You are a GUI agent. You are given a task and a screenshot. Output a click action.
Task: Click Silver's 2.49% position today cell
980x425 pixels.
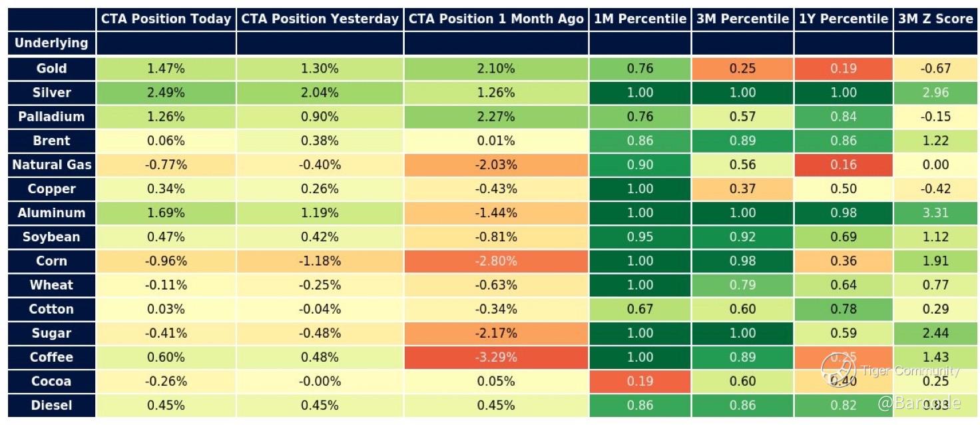[166, 93]
